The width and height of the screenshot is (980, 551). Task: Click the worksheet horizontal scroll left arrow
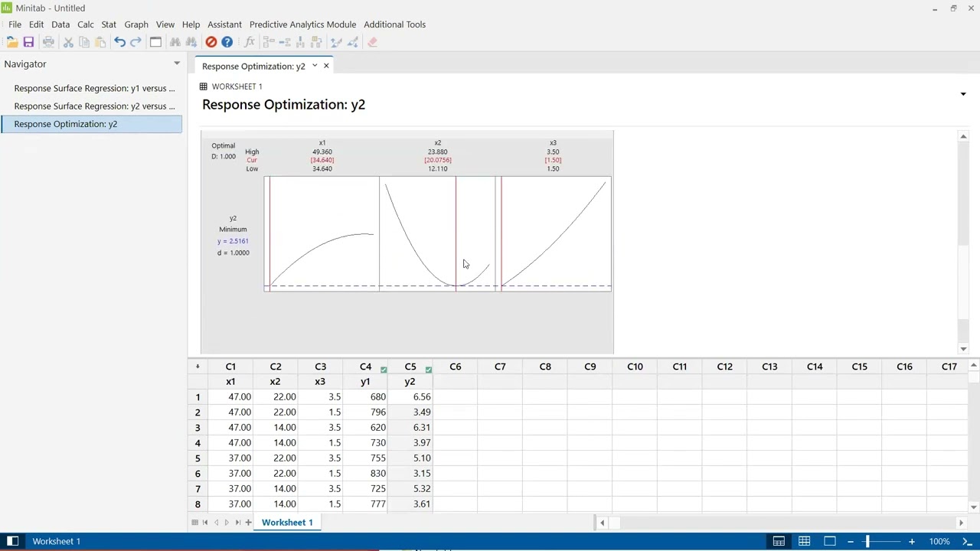[603, 523]
